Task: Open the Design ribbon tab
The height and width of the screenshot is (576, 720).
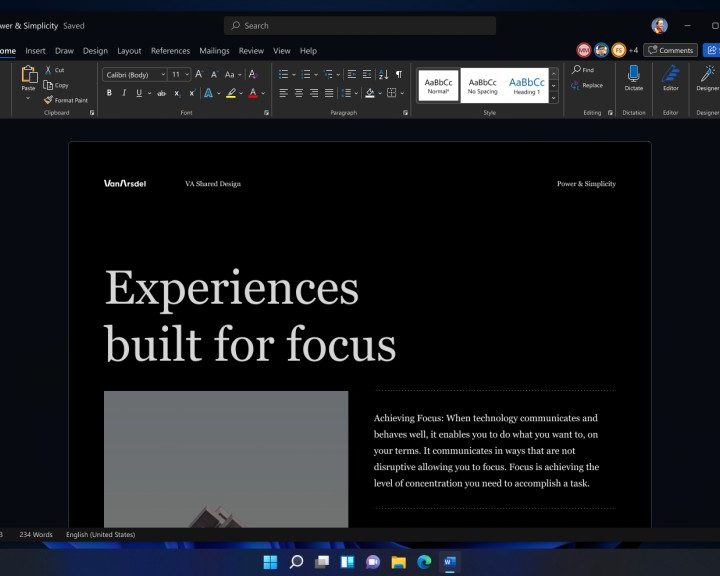Action: [x=95, y=51]
